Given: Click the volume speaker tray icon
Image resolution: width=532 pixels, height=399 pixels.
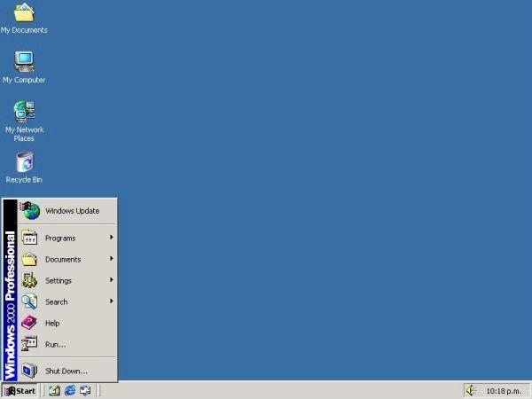Looking at the screenshot, I should pos(471,390).
